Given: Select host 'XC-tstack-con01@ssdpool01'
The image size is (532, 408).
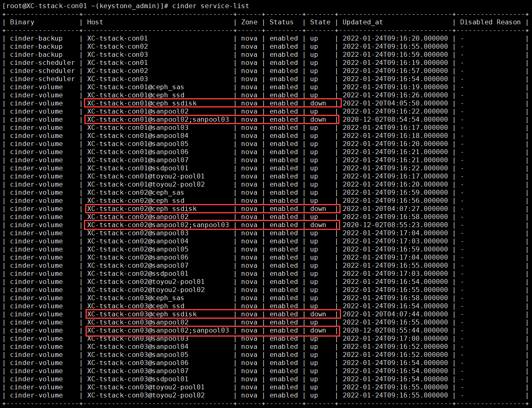Looking at the screenshot, I should [137, 168].
